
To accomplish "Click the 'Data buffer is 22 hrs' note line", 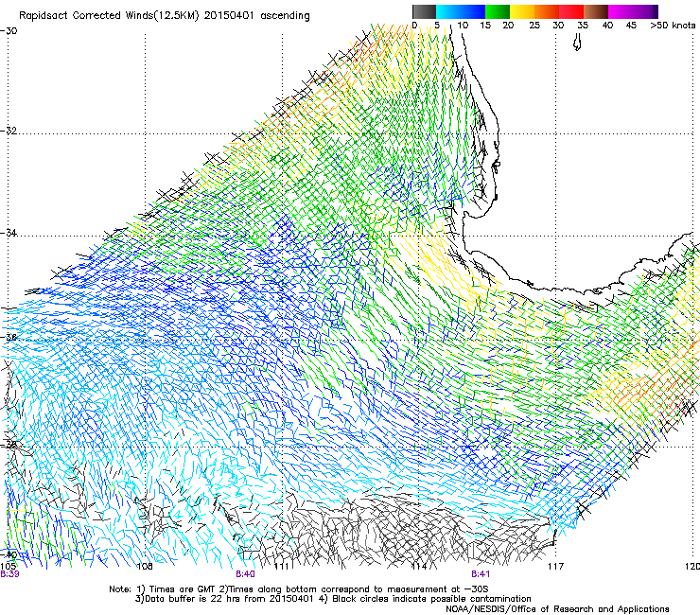I will (333, 599).
